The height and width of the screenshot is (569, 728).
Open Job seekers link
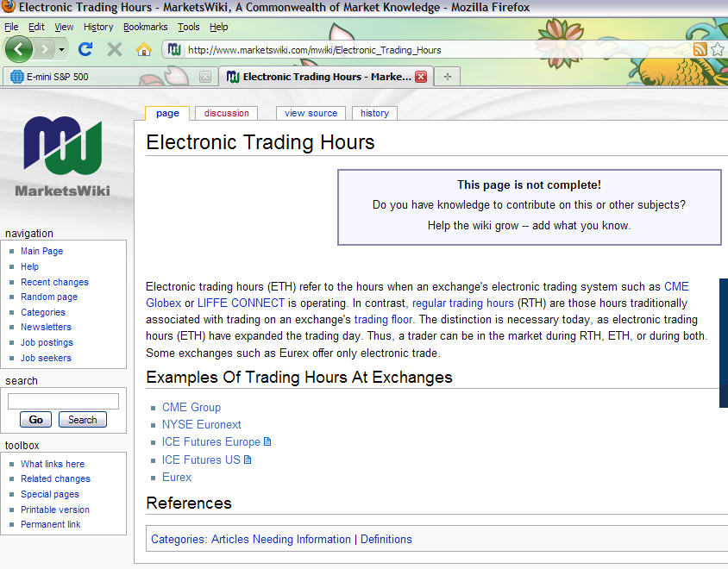pos(46,358)
